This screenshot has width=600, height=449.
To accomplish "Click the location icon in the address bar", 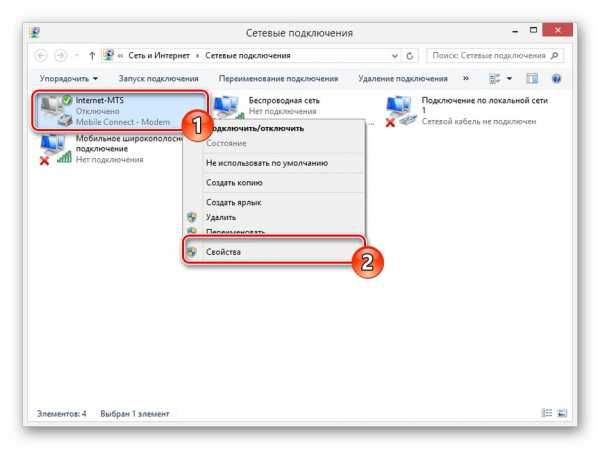I will click(x=109, y=56).
